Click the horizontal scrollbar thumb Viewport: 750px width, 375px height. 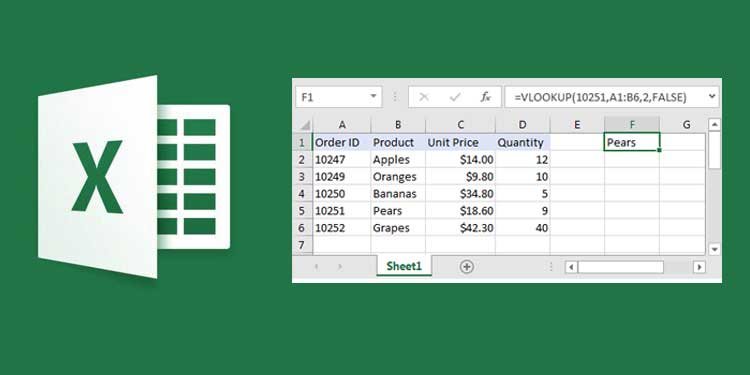[620, 267]
